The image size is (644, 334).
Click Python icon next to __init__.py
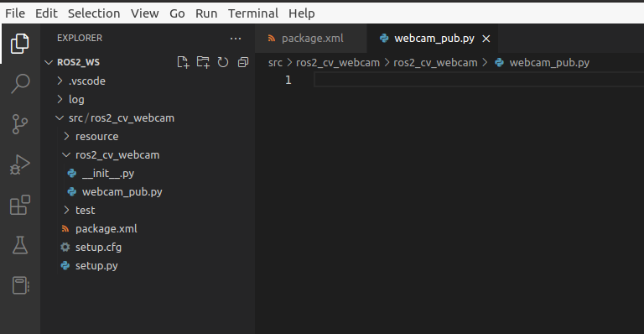(72, 174)
